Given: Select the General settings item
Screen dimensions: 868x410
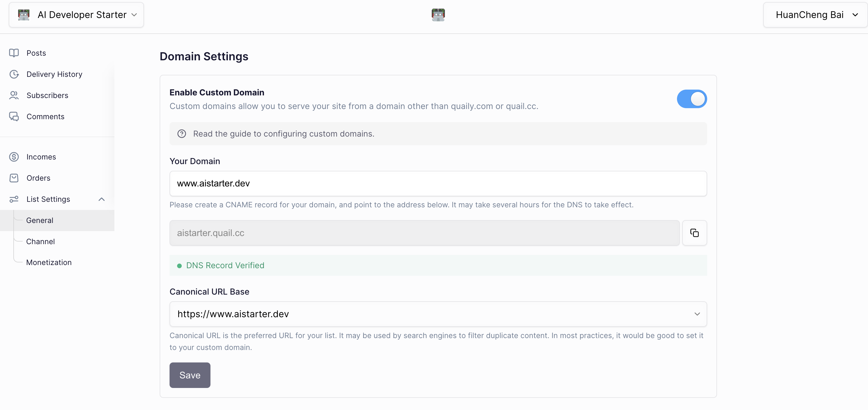Looking at the screenshot, I should [x=40, y=220].
